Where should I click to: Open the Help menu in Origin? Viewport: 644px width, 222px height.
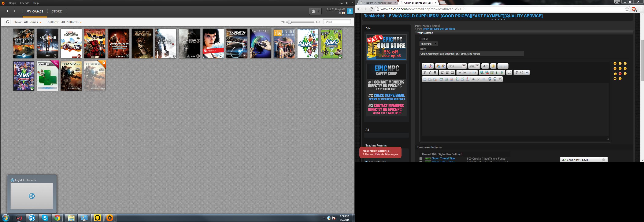[x=36, y=3]
